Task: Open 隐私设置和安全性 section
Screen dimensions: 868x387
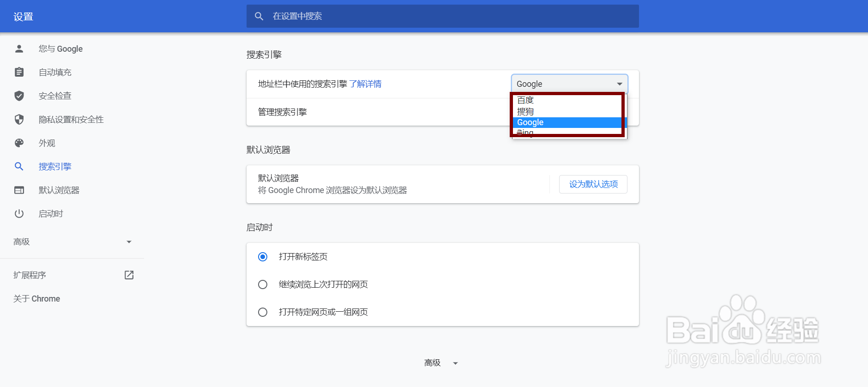Action: coord(71,119)
